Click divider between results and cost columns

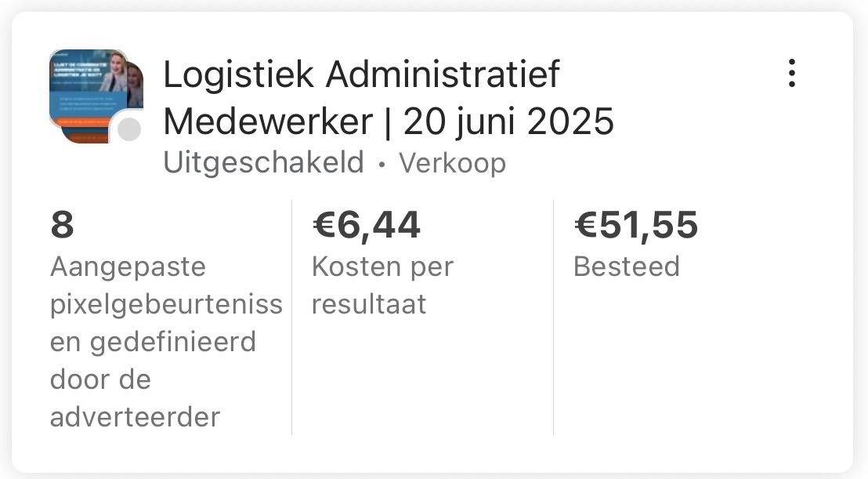pyautogui.click(x=291, y=317)
